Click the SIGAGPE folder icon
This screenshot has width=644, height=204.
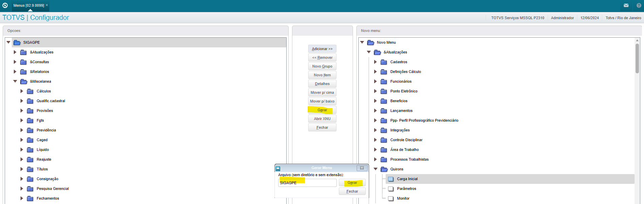coord(17,42)
